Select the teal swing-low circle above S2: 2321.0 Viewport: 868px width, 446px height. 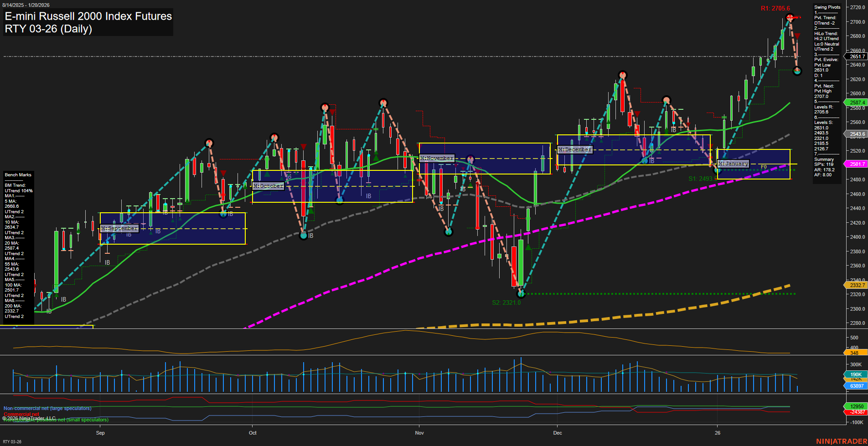(x=521, y=294)
